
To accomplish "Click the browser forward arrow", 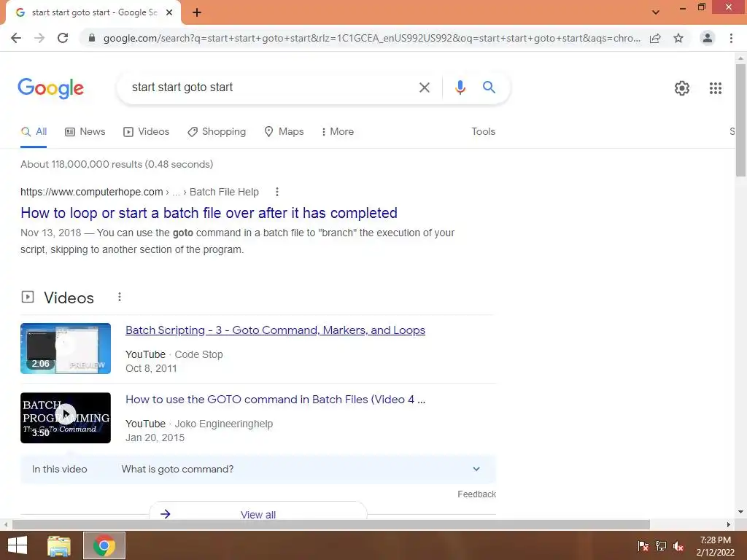I will click(x=39, y=38).
